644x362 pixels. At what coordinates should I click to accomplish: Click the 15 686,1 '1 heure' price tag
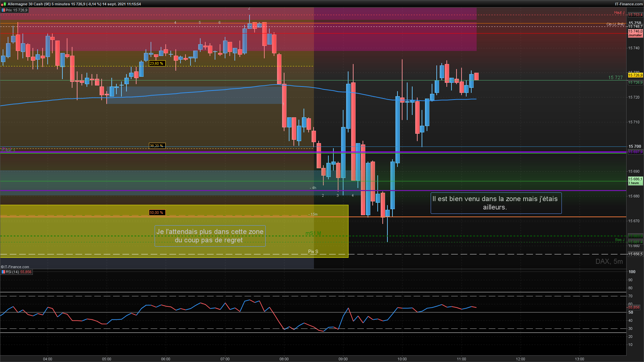click(x=635, y=181)
